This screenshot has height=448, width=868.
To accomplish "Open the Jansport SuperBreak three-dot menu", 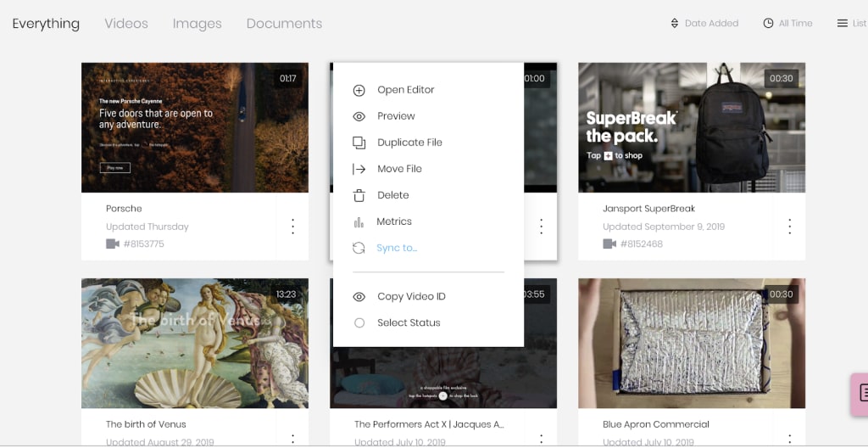I will 789,227.
